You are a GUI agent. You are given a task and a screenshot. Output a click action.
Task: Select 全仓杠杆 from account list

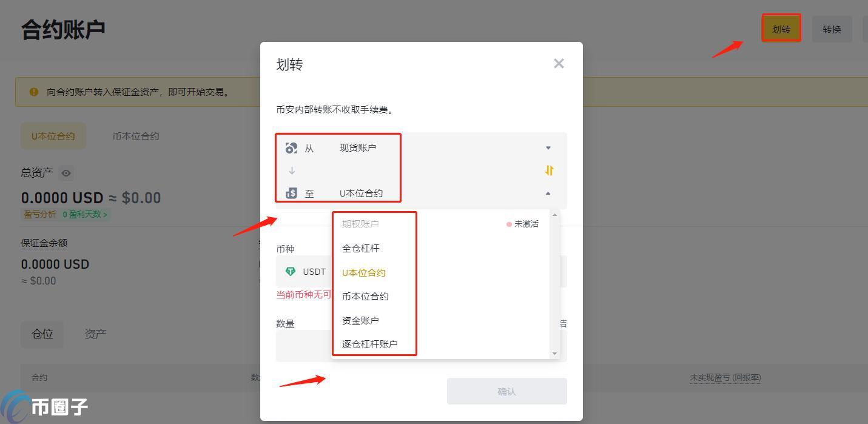(361, 248)
